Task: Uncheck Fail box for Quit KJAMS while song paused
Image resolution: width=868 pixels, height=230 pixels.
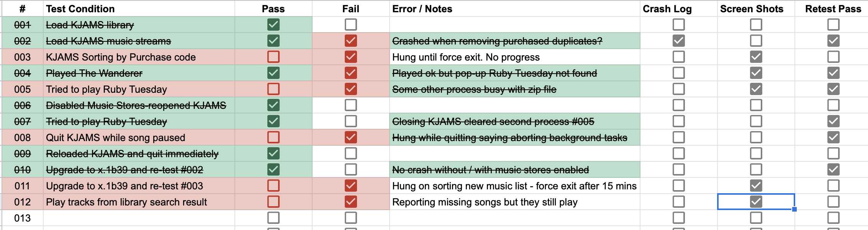Action: [x=350, y=138]
